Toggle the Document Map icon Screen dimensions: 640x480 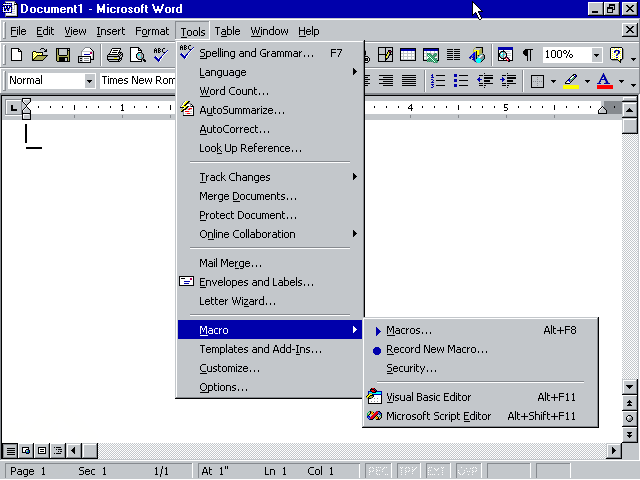tap(505, 55)
